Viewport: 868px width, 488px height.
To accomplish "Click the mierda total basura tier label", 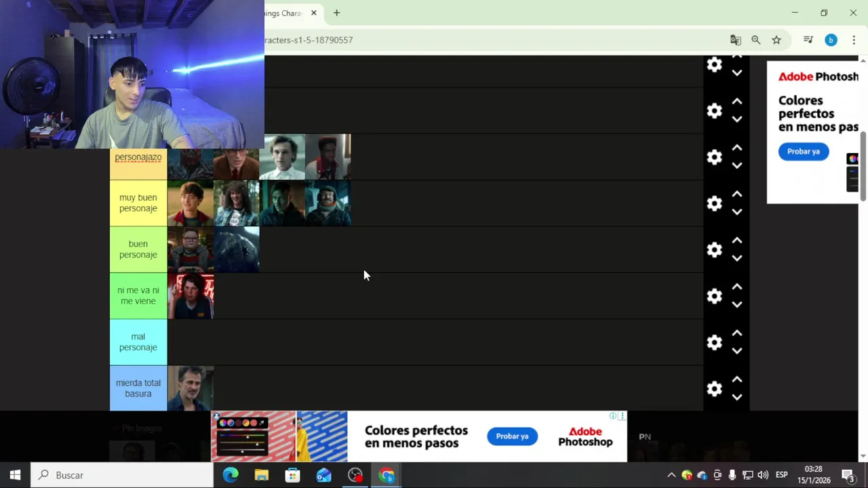I will point(138,388).
